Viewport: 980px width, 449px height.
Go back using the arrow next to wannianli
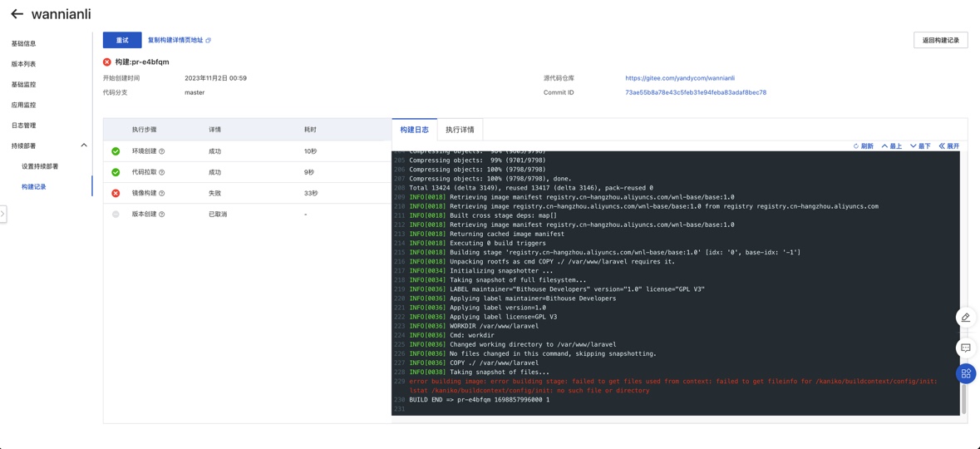pos(17,14)
